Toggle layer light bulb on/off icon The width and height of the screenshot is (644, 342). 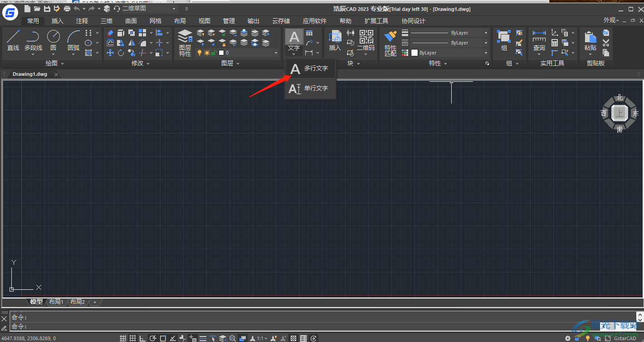200,53
